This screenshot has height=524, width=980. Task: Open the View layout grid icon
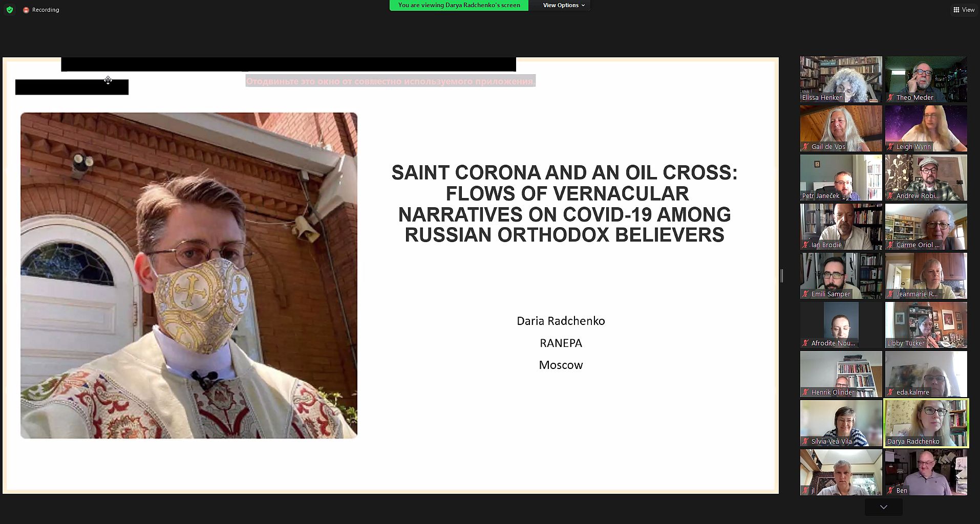956,10
